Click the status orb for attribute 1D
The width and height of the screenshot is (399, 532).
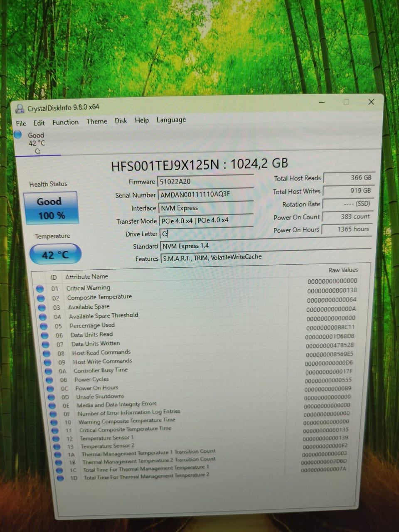(x=60, y=478)
